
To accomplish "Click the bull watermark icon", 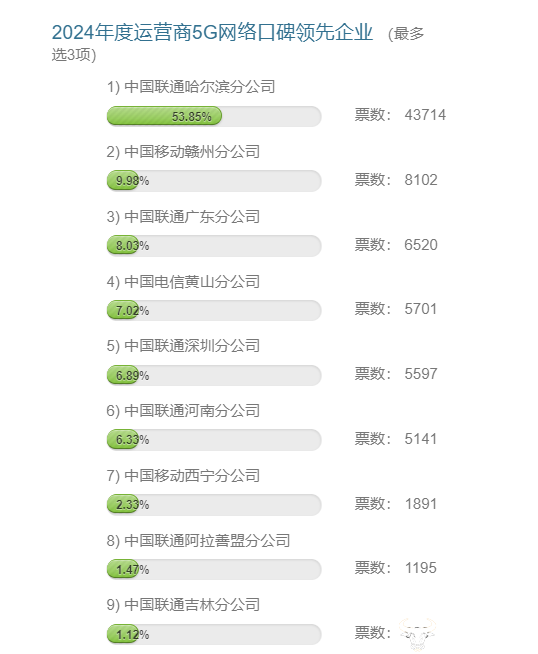I will coord(417,634).
